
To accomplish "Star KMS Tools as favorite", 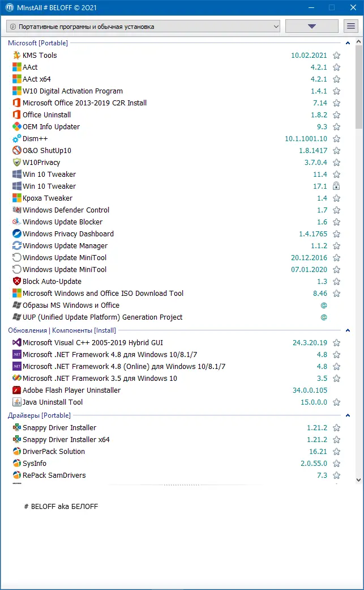I will pyautogui.click(x=337, y=56).
